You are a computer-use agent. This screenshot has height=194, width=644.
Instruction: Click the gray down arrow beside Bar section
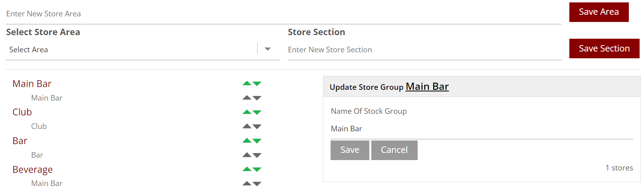coord(257,155)
